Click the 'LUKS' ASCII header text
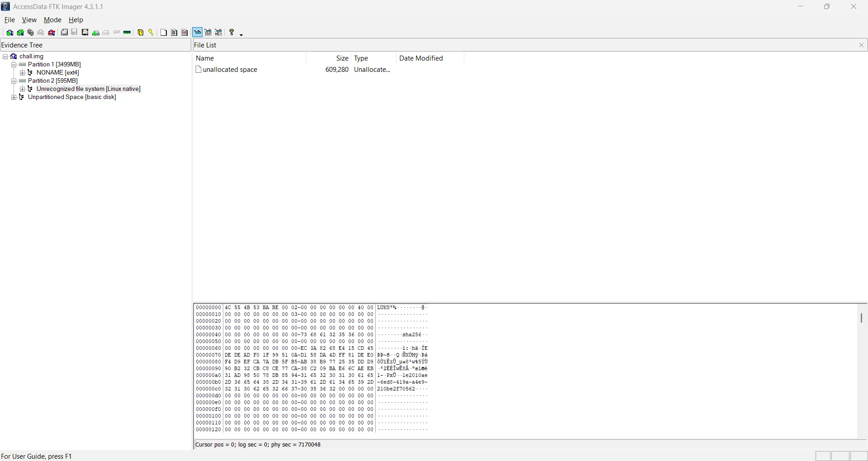This screenshot has height=461, width=868. click(383, 308)
